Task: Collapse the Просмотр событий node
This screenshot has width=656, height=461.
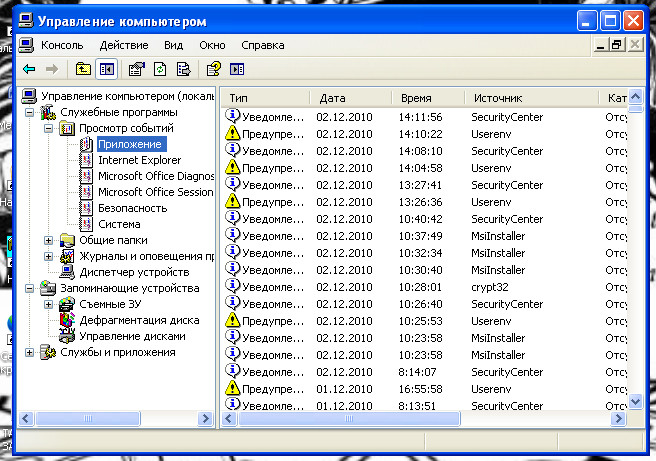Action: [x=49, y=128]
